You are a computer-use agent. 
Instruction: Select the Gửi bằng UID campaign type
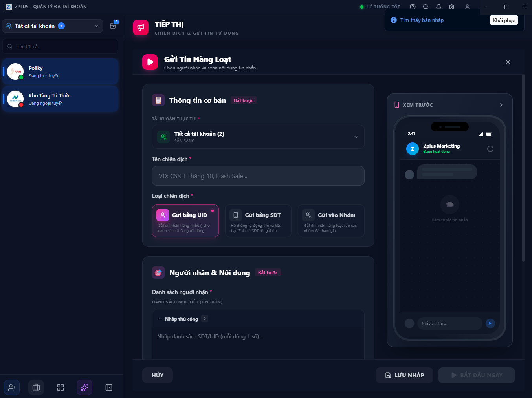pyautogui.click(x=185, y=221)
